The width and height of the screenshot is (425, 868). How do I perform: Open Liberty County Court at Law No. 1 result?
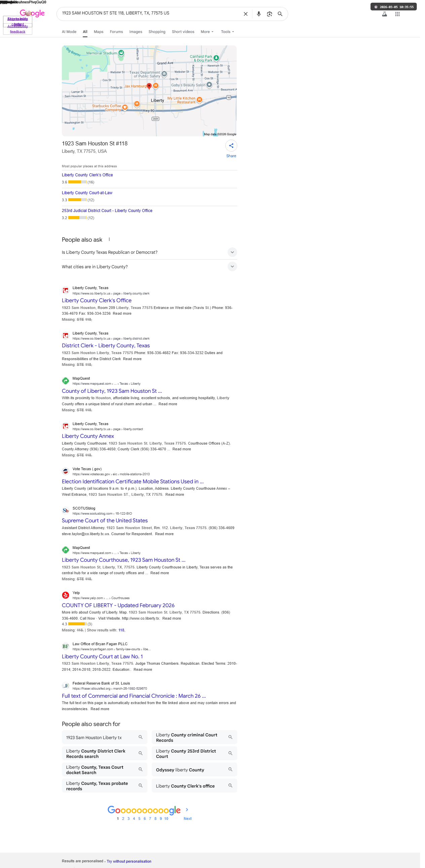click(102, 656)
